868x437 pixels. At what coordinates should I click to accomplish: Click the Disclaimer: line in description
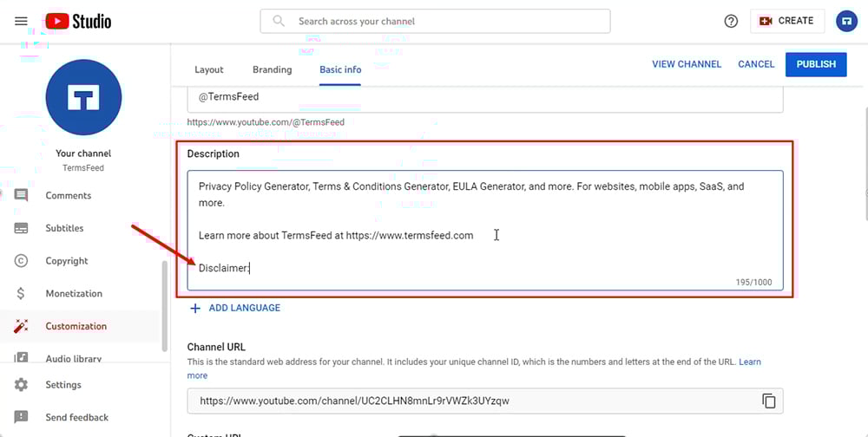224,268
